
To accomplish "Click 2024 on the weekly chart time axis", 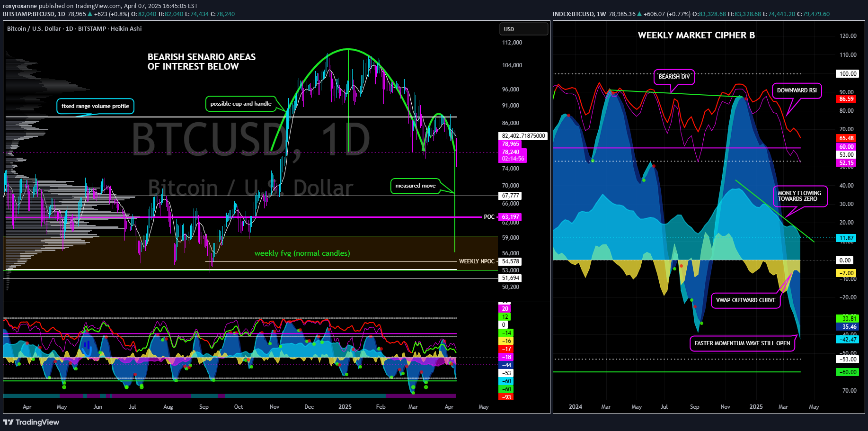I will click(x=576, y=407).
